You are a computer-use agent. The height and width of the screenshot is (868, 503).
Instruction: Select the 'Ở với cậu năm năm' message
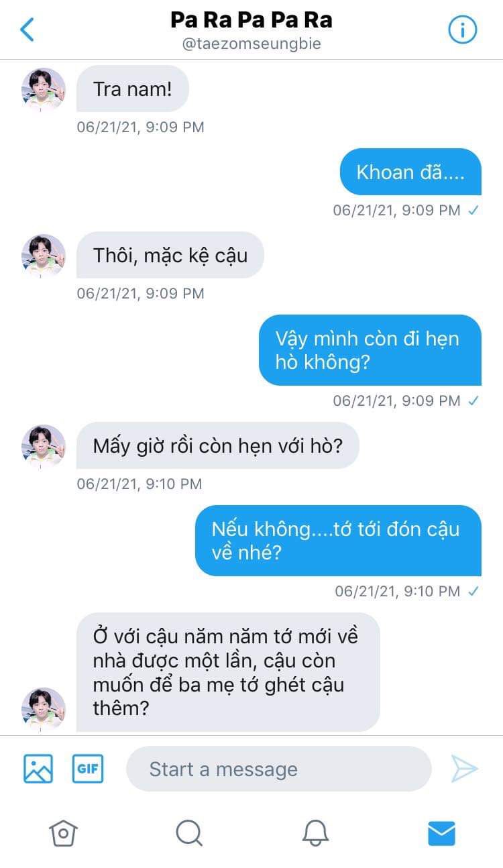(x=228, y=672)
